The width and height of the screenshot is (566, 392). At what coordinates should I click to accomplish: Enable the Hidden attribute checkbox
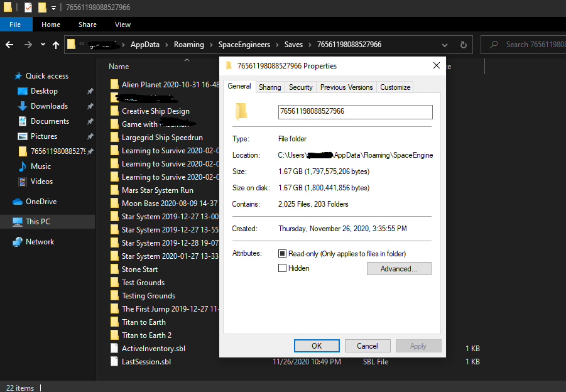click(283, 268)
